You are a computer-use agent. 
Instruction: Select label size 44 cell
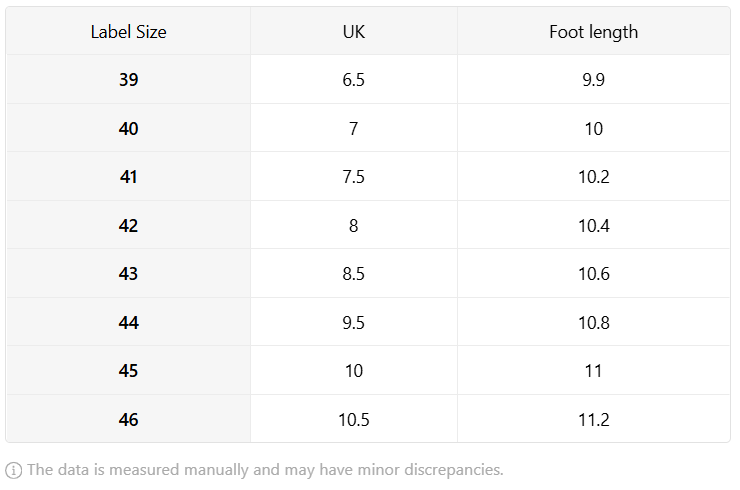pos(128,322)
